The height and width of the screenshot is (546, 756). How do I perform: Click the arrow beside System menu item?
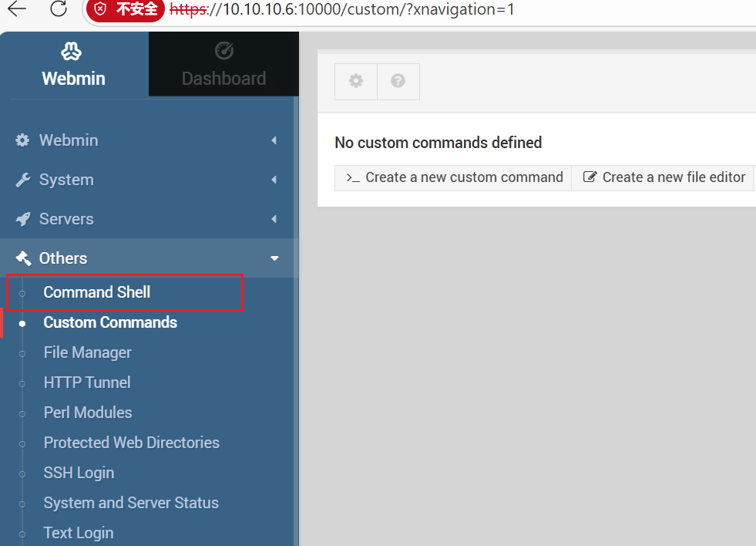(274, 180)
